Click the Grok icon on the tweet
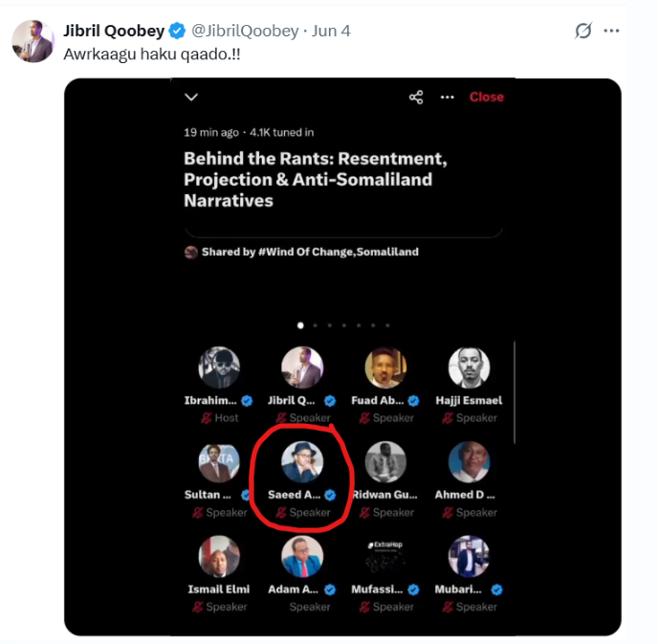 (583, 32)
